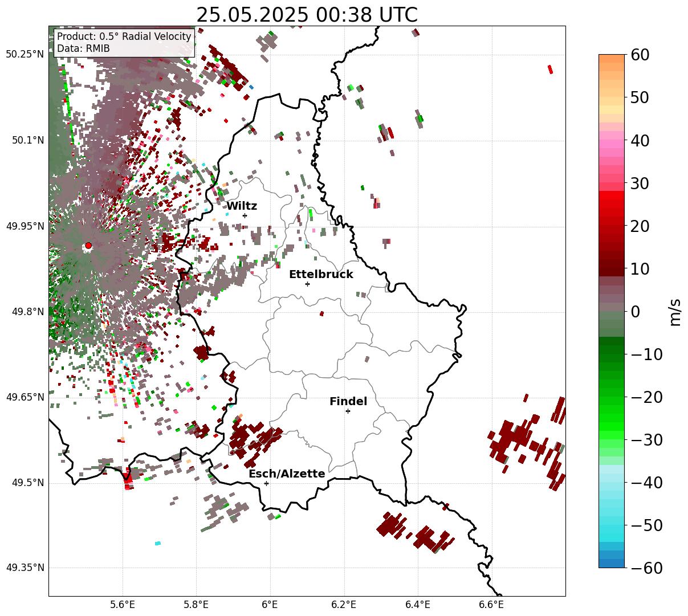Click the Ettelbruck city label
The image size is (688, 616).
click(321, 275)
